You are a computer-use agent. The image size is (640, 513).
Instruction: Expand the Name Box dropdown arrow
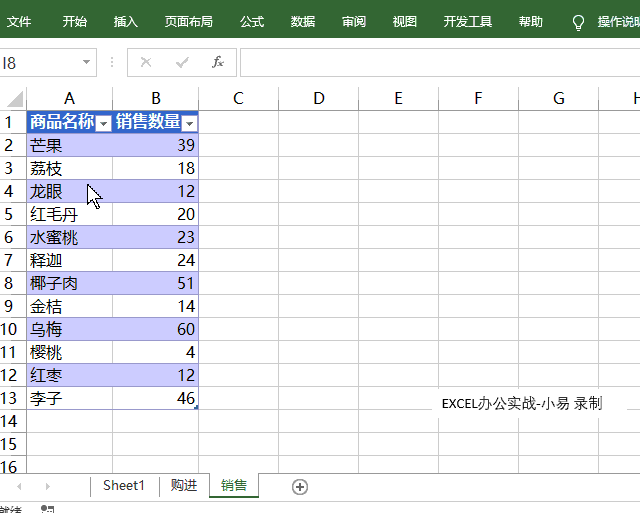click(86, 62)
